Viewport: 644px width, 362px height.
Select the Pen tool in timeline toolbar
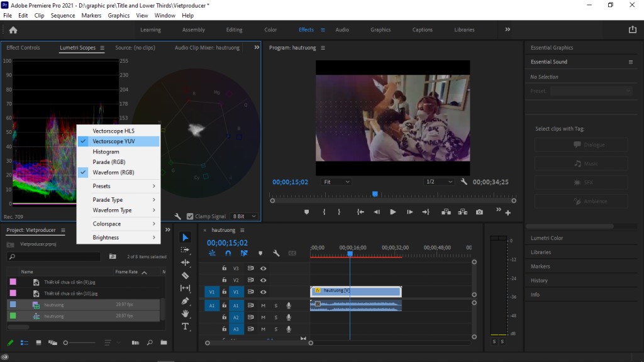pyautogui.click(x=186, y=301)
